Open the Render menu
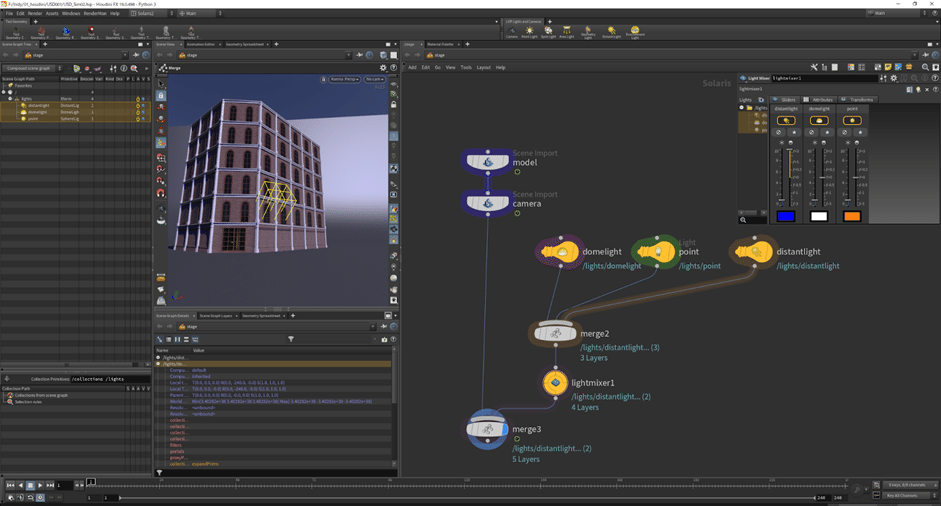This screenshot has width=941, height=506. point(35,13)
